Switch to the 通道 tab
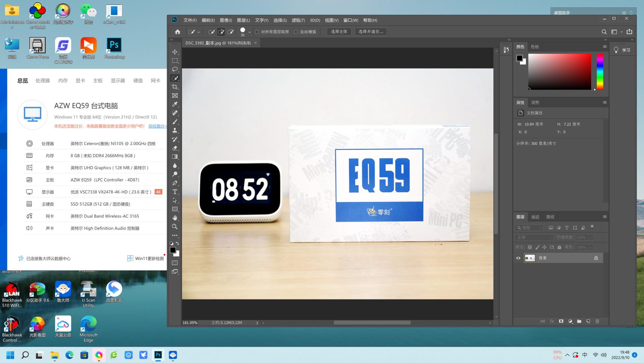The width and height of the screenshot is (644, 363). [535, 217]
